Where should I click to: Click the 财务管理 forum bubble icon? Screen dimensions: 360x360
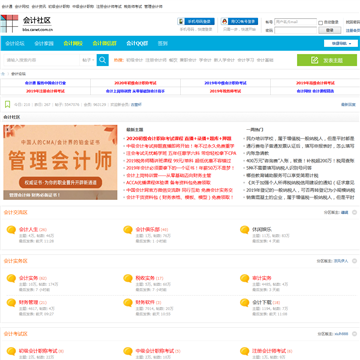tap(11, 303)
